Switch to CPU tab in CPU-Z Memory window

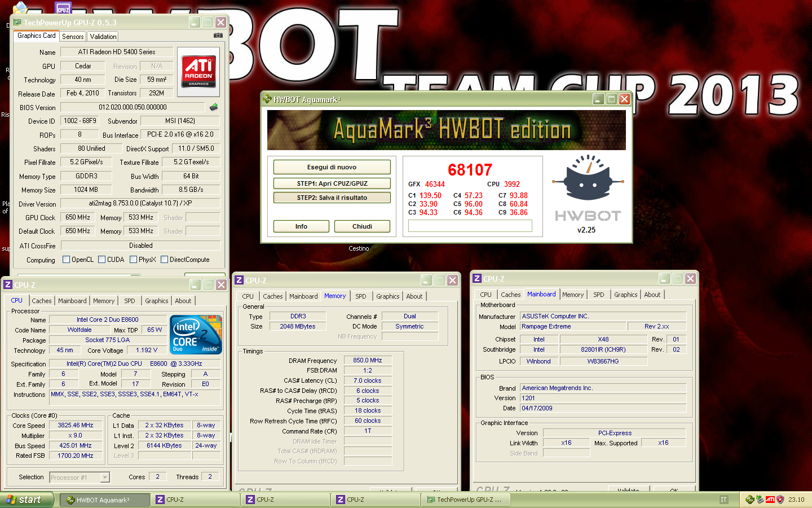248,296
